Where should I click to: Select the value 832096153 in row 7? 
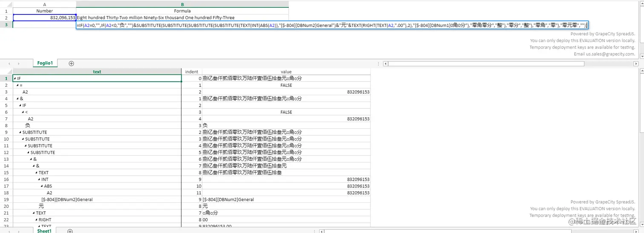coord(286,119)
